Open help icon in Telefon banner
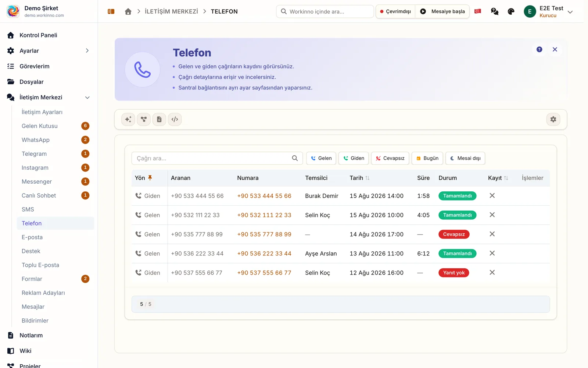Image resolution: width=588 pixels, height=368 pixels. pos(539,49)
